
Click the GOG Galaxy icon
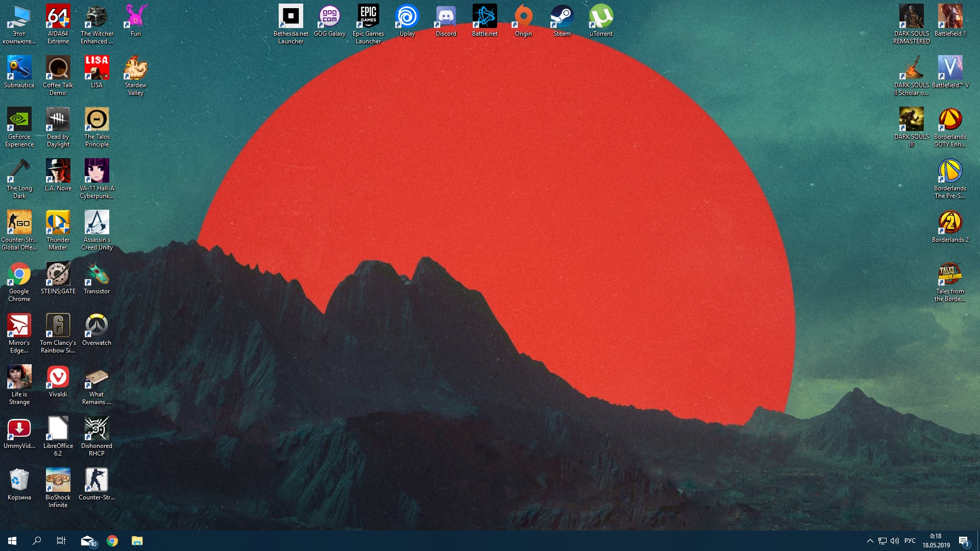pos(329,21)
